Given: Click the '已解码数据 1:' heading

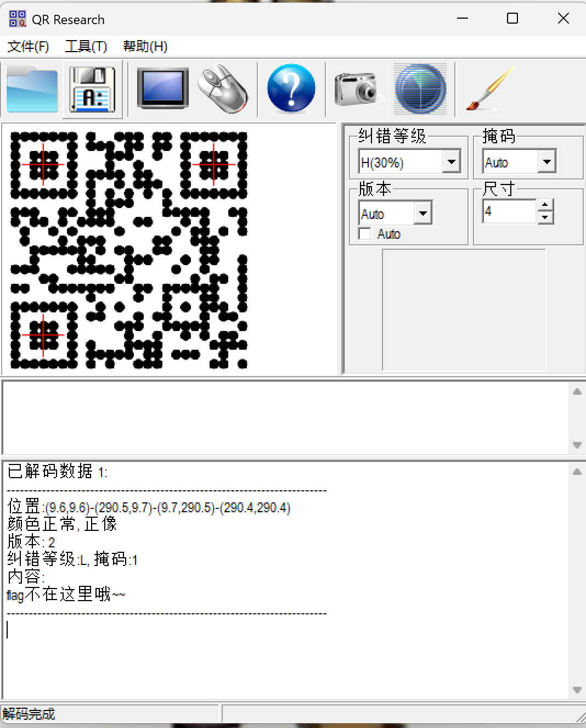Looking at the screenshot, I should point(57,472).
